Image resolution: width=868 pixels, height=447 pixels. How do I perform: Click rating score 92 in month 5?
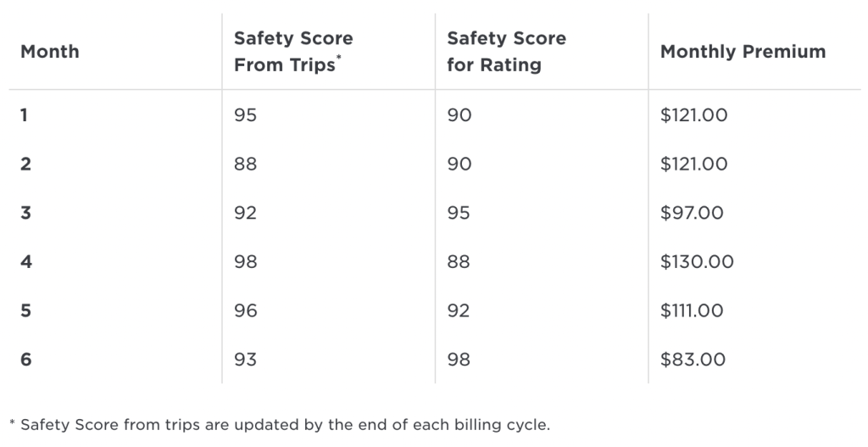click(x=459, y=310)
